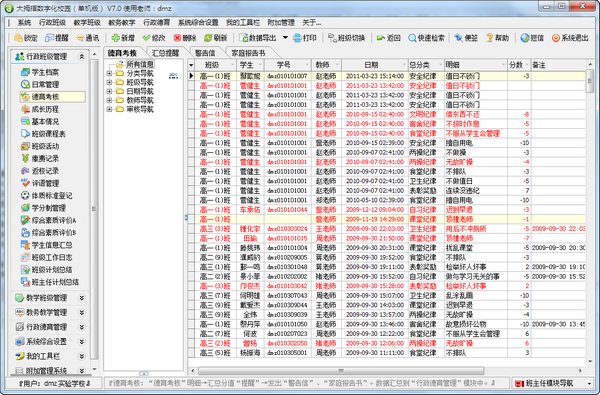Switch to the 家庭报告书 tab

tap(248, 53)
